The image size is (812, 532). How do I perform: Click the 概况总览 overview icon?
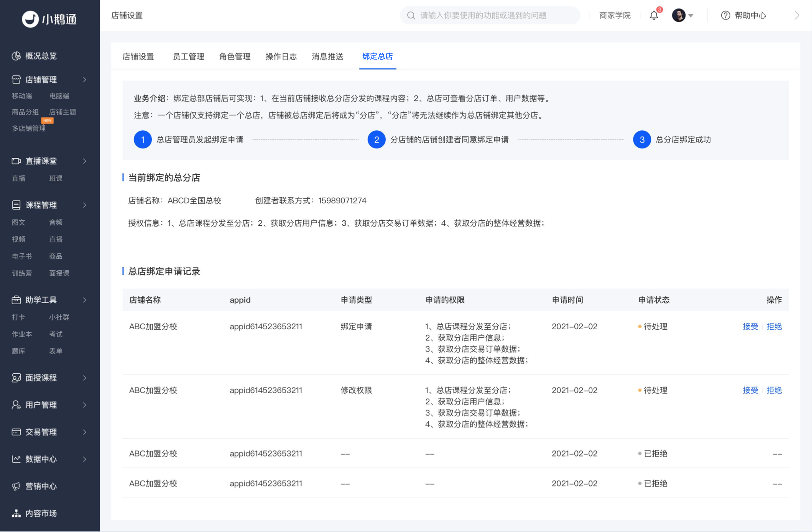point(16,56)
